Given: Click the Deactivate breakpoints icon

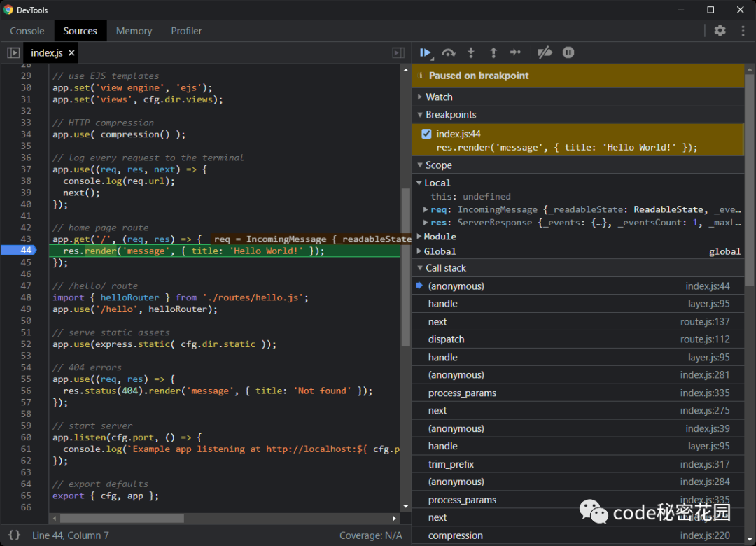Looking at the screenshot, I should point(545,52).
